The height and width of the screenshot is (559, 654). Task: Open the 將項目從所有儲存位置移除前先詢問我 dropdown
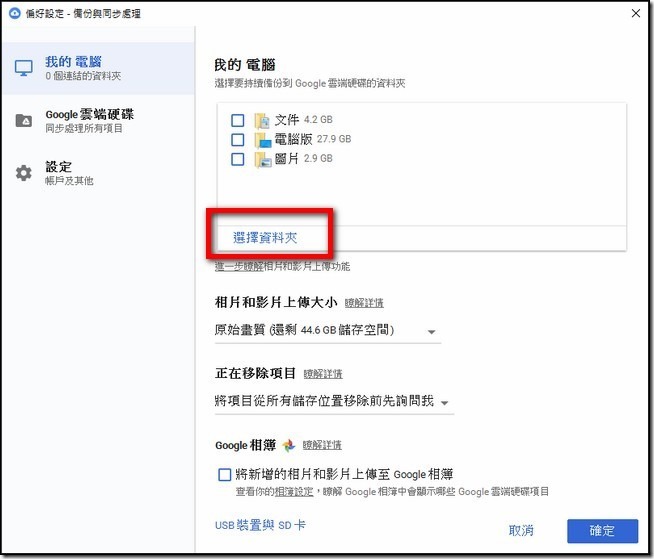pos(334,401)
